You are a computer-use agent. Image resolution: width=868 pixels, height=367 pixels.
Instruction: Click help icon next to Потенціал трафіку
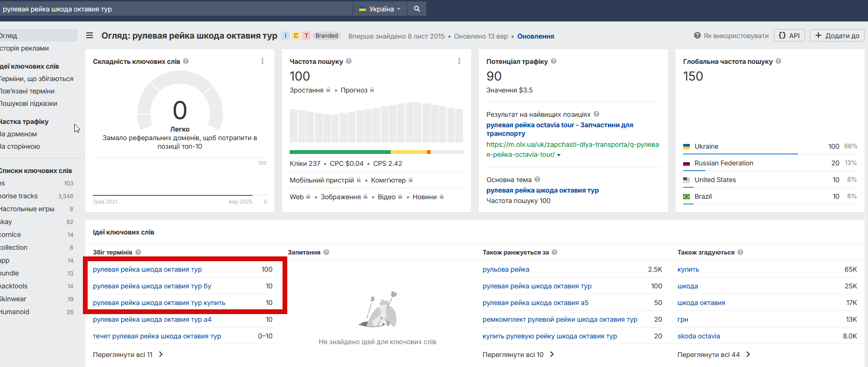click(554, 61)
